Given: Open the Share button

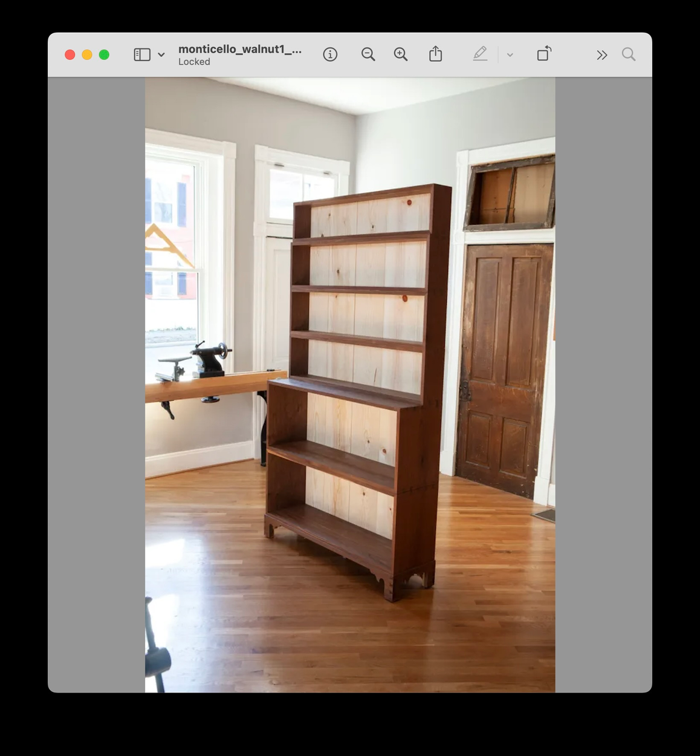Looking at the screenshot, I should pos(435,54).
